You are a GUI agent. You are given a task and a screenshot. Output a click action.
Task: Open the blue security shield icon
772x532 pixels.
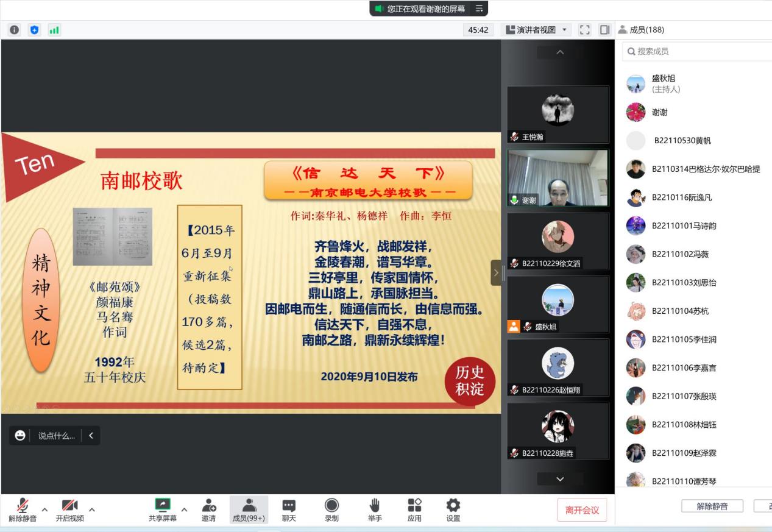pyautogui.click(x=34, y=30)
